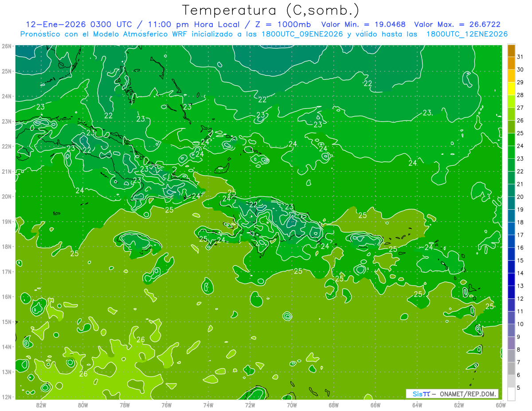
Task: Click the legend swatch between 29 and 30
Action: coord(511,76)
